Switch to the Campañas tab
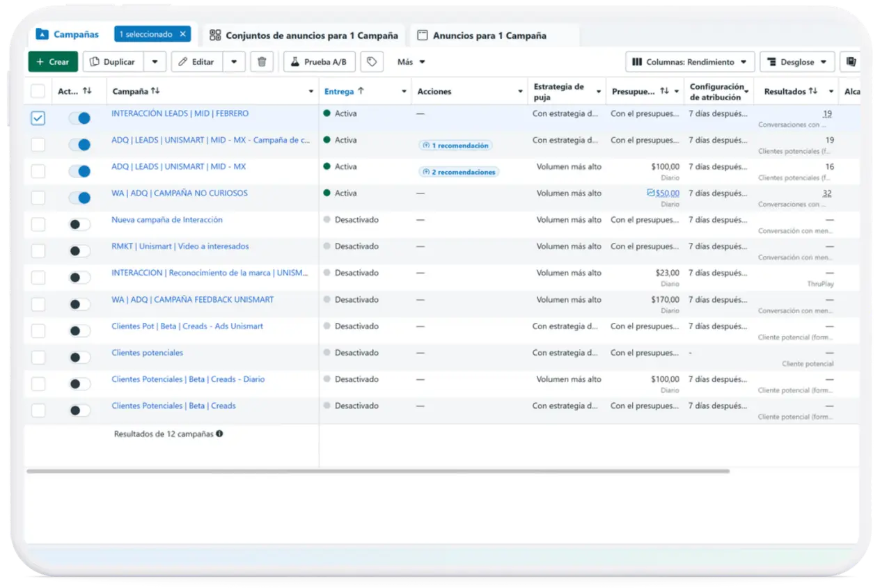 (x=68, y=34)
